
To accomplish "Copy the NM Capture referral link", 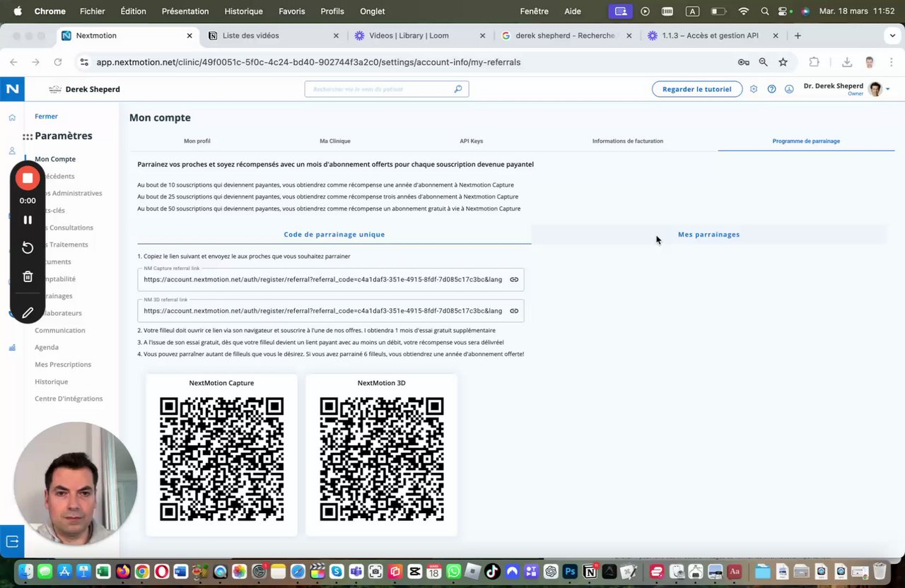I will tap(514, 280).
